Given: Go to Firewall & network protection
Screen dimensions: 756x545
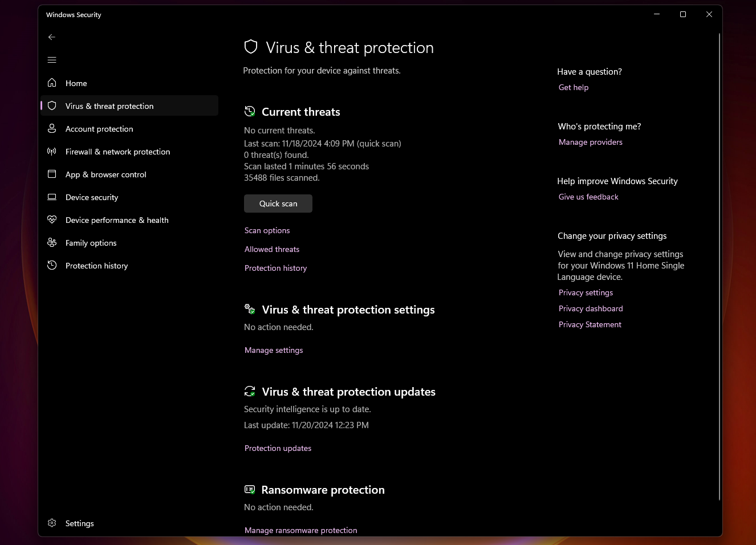Looking at the screenshot, I should pyautogui.click(x=129, y=152).
